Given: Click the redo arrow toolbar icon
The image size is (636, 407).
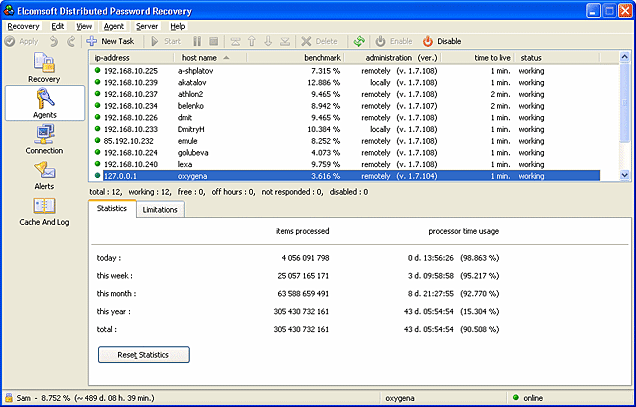Looking at the screenshot, I should point(71,41).
